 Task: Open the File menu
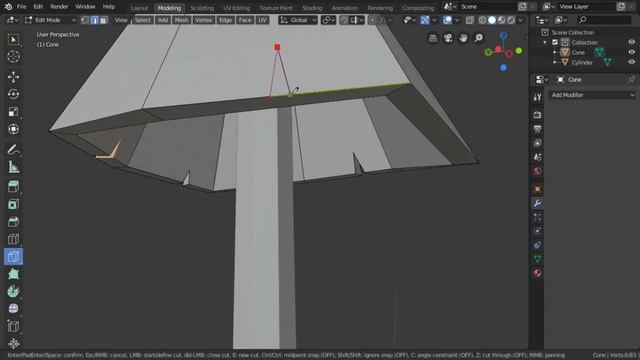click(21, 7)
